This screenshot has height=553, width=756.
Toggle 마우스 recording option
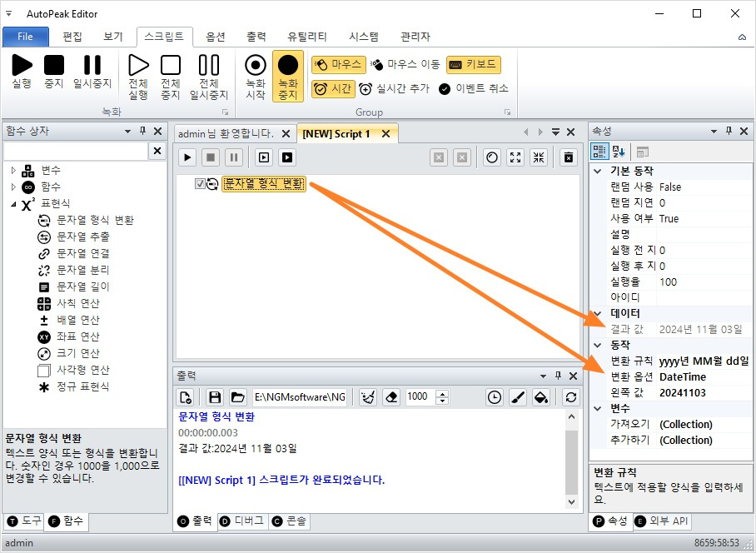(339, 65)
